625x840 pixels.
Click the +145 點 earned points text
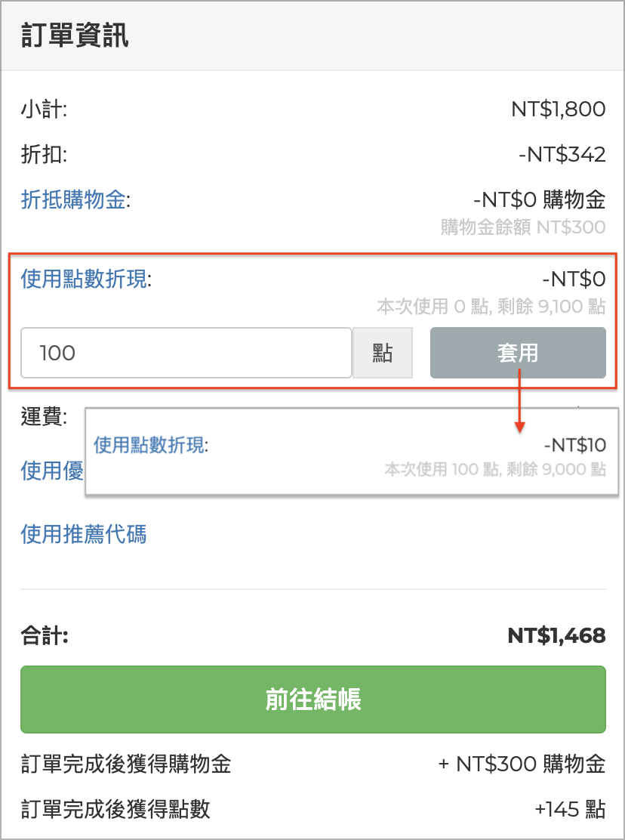click(x=569, y=810)
